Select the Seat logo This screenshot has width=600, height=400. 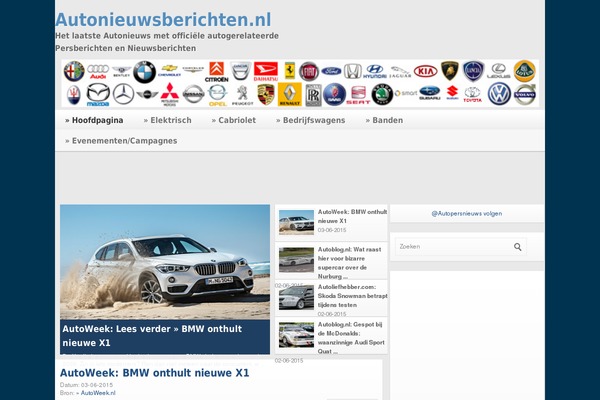click(x=358, y=95)
